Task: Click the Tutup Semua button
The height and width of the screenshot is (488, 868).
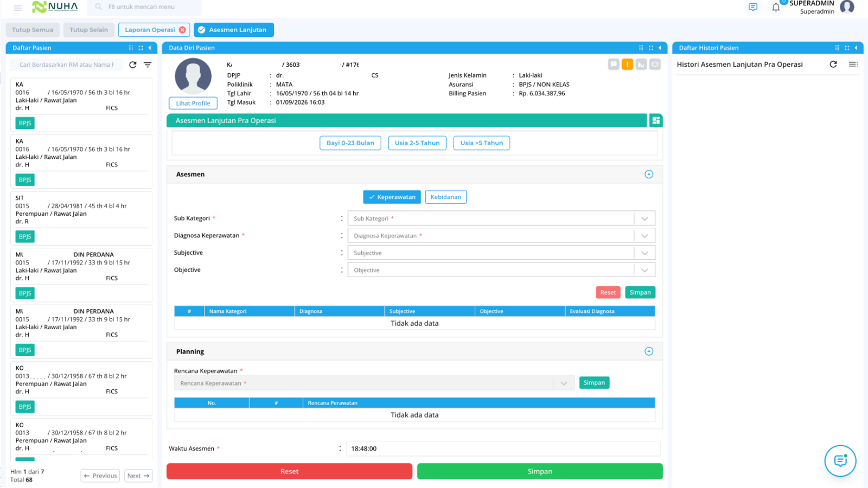Action: pyautogui.click(x=33, y=30)
